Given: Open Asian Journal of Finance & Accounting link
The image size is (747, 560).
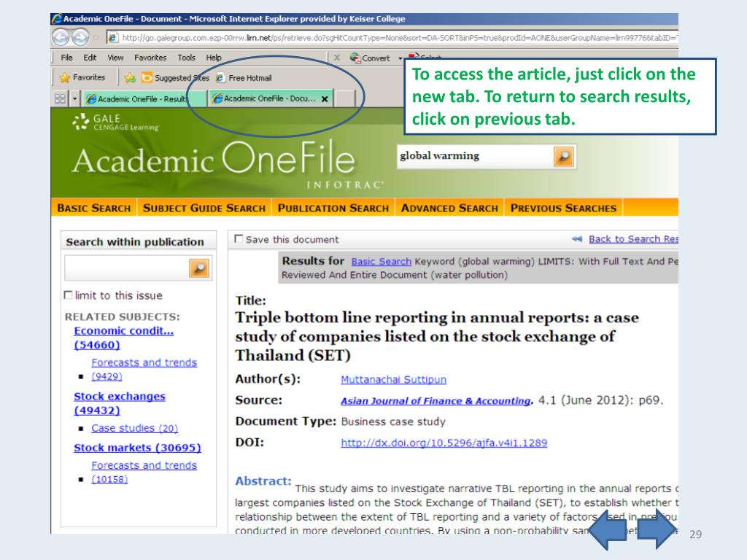Looking at the screenshot, I should pos(436,401).
